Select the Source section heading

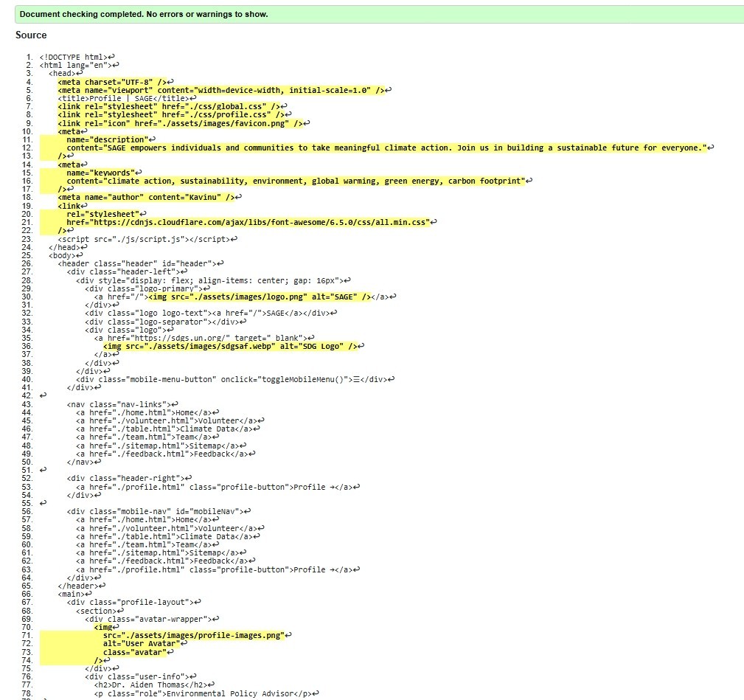click(30, 35)
